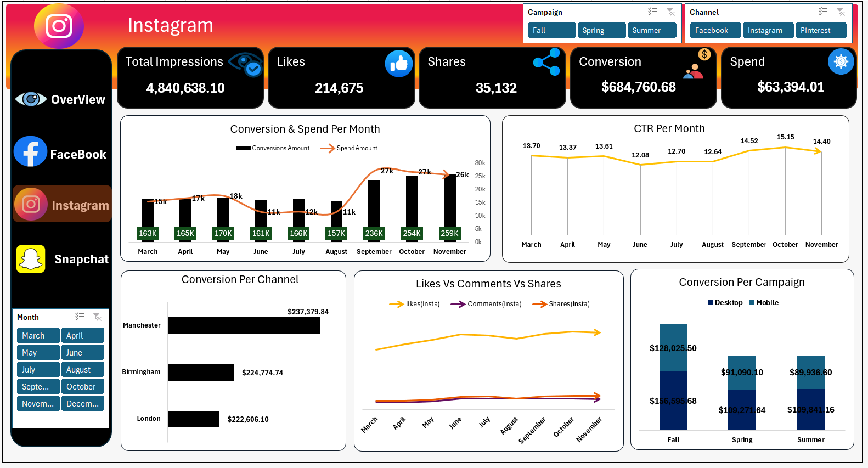Click the Shares network icon
This screenshot has width=868, height=468.
tap(546, 62)
